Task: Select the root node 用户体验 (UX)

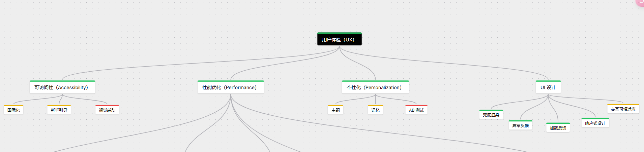Action: (339, 39)
